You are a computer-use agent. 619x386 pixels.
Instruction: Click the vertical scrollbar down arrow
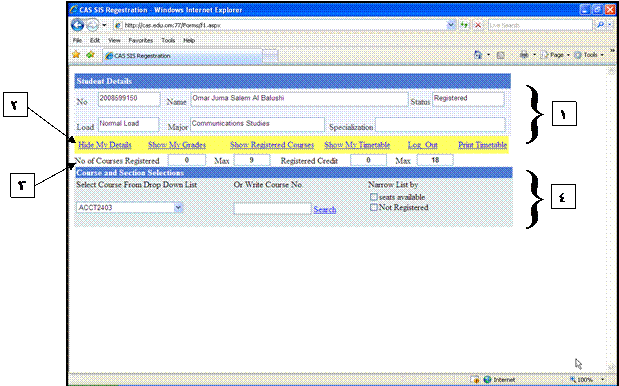pos(611,367)
